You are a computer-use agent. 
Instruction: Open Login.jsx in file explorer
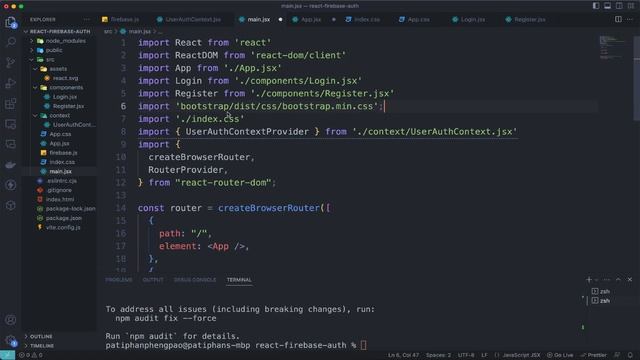[x=64, y=97]
